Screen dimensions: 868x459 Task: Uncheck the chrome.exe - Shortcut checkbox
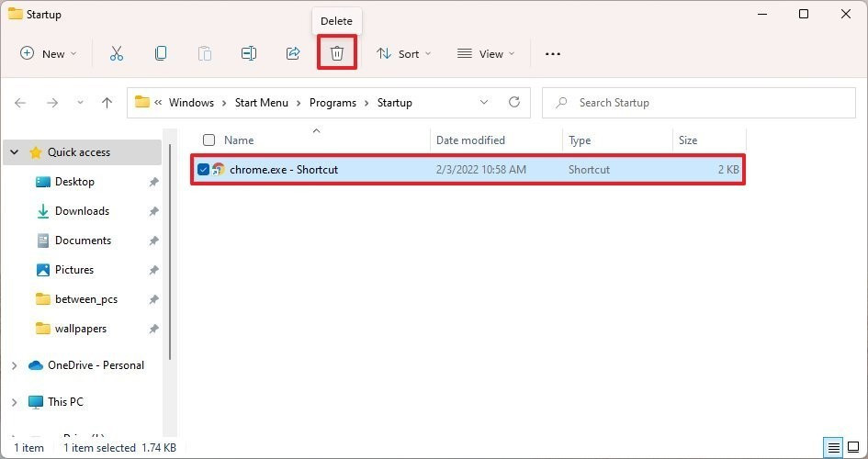(203, 170)
